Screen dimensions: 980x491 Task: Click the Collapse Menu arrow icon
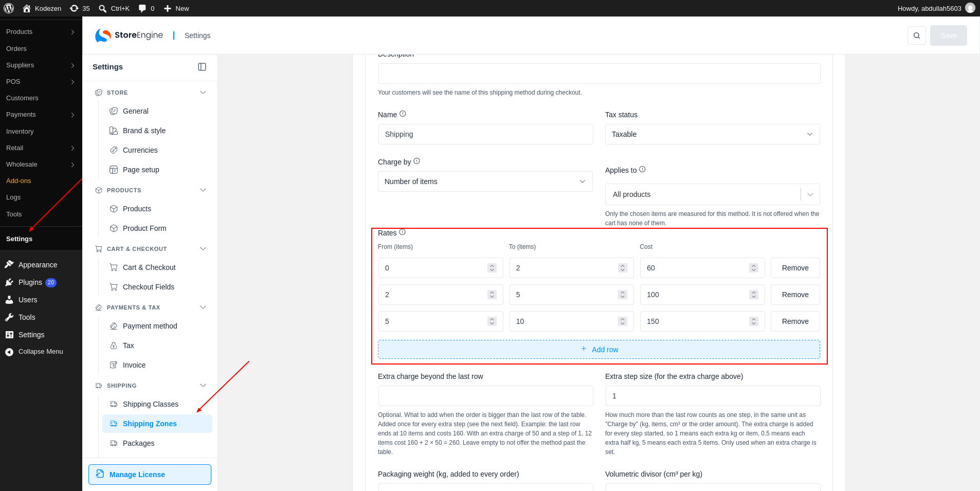click(9, 352)
